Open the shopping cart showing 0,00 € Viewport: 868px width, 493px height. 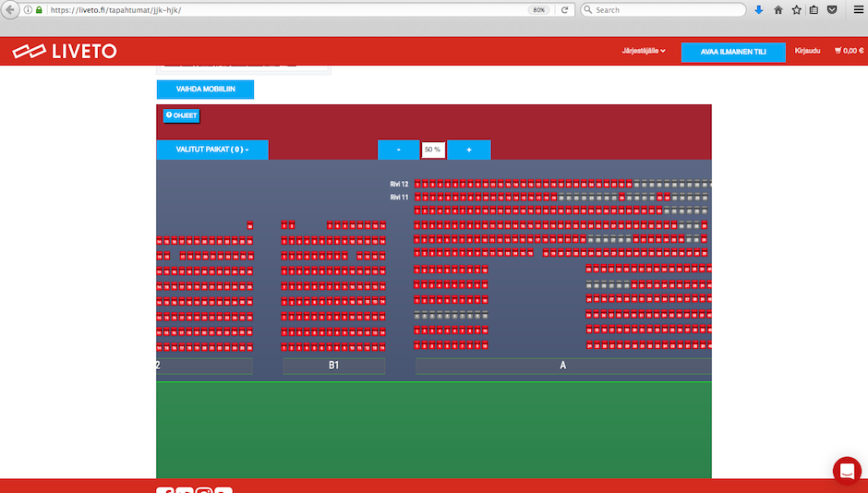pyautogui.click(x=849, y=51)
